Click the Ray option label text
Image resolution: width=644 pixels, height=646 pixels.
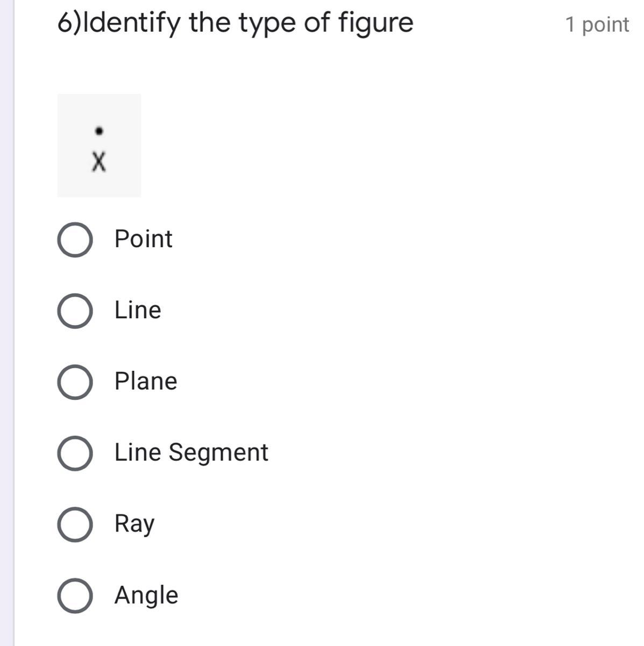coord(135,524)
